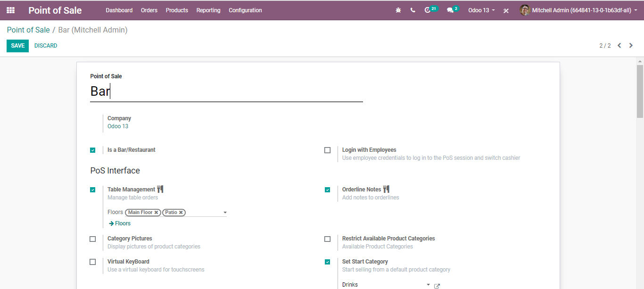Image resolution: width=644 pixels, height=289 pixels.
Task: Open the Dashboard menu
Action: pos(119,10)
